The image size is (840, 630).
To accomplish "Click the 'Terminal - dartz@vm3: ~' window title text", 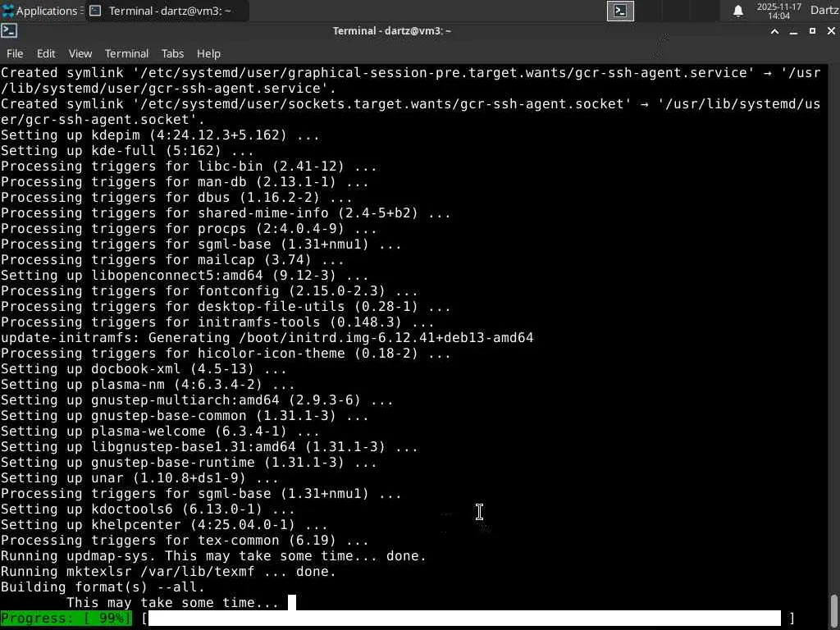I will coord(392,31).
